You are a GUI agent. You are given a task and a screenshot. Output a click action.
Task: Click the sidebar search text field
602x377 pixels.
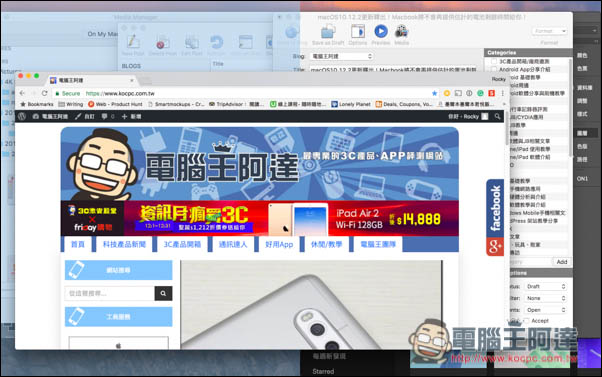[110, 293]
